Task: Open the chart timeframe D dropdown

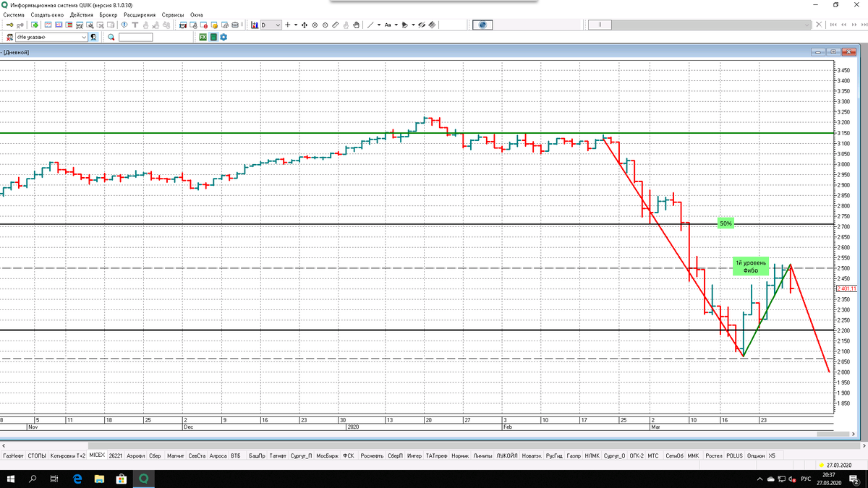Action: coord(271,25)
